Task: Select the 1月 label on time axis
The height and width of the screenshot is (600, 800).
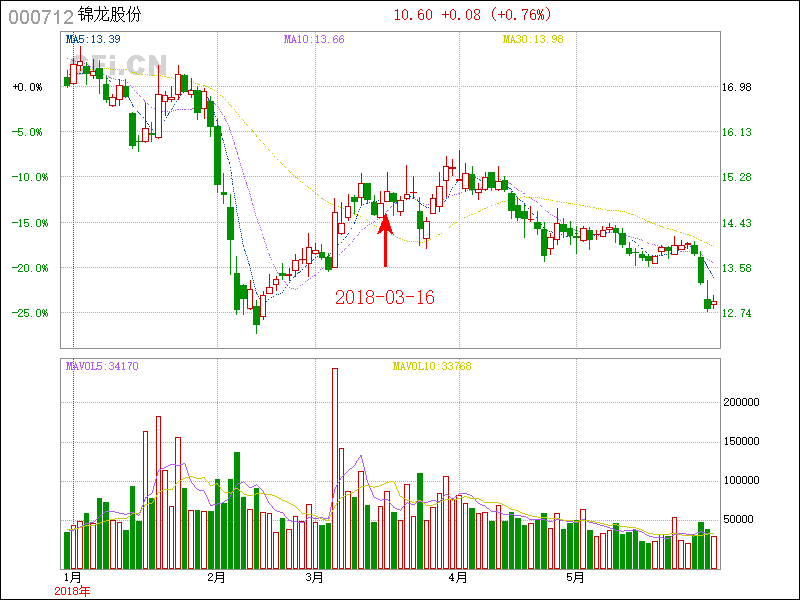Action: (73, 578)
